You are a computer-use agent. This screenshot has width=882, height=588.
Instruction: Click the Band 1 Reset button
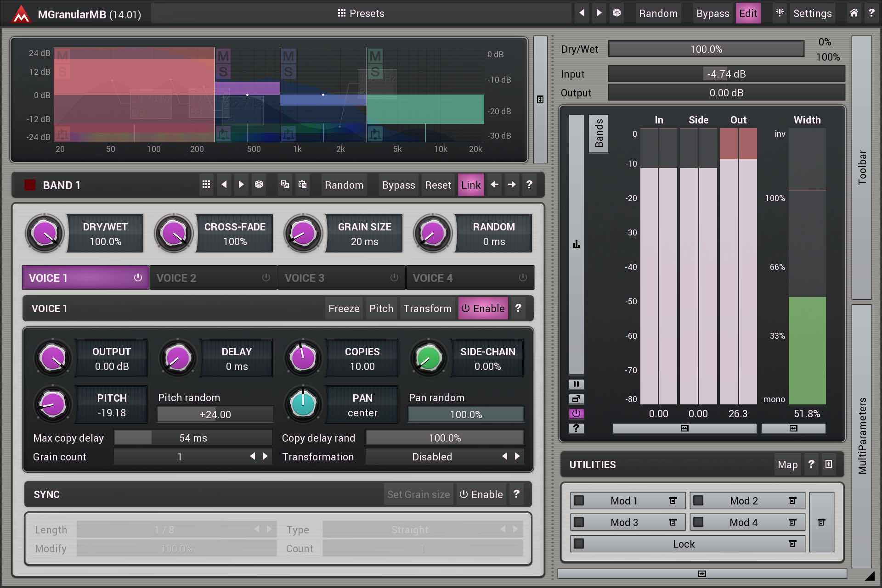click(x=438, y=185)
